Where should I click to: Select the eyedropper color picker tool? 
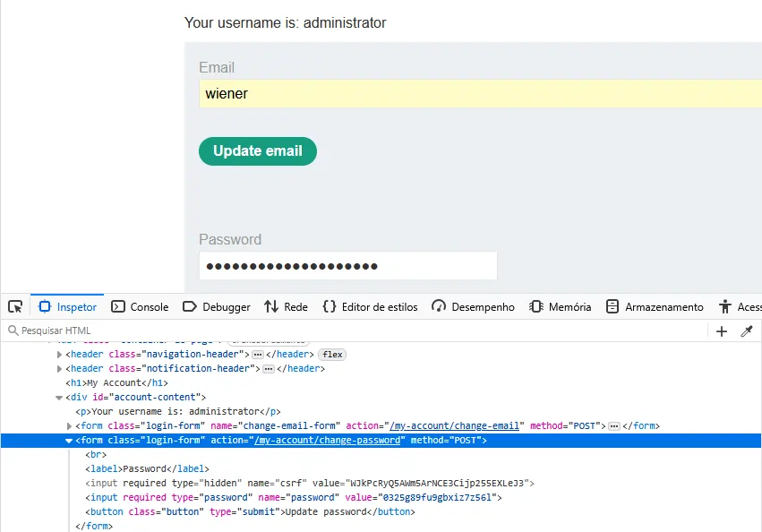[747, 331]
